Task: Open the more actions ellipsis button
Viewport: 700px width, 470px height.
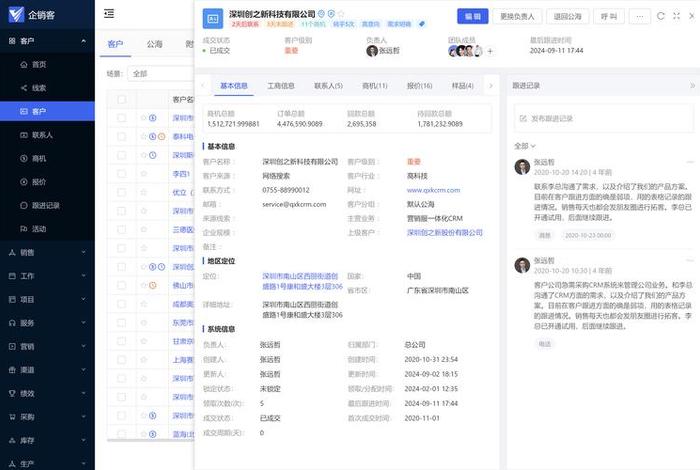Action: [x=640, y=17]
